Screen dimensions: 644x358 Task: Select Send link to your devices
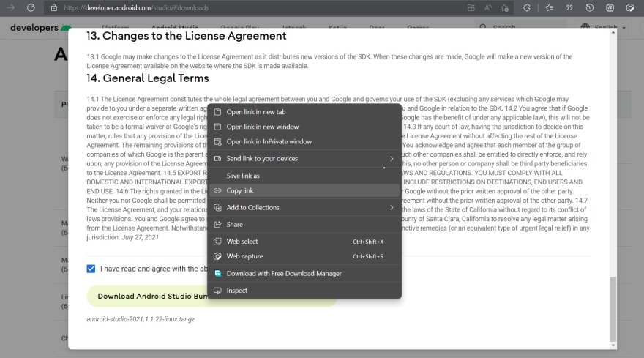pyautogui.click(x=304, y=158)
